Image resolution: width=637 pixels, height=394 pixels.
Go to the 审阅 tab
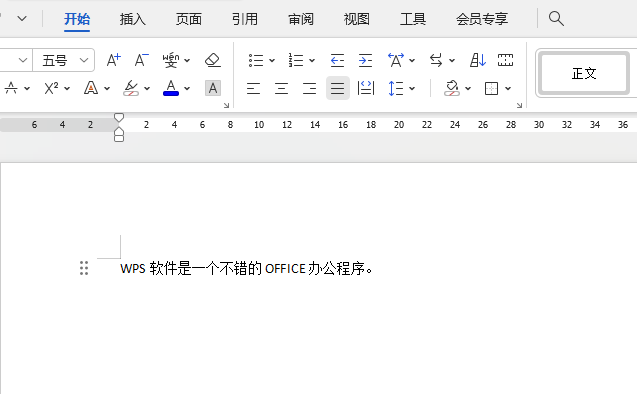(301, 19)
